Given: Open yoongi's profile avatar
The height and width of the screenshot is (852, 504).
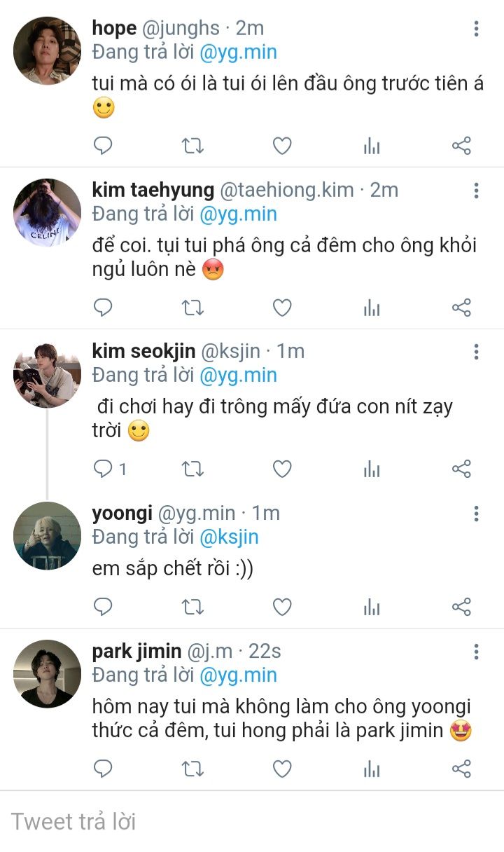Looking at the screenshot, I should pos(48,535).
